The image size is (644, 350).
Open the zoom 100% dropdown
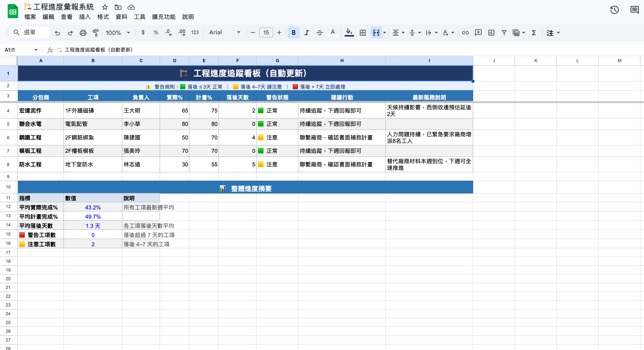(x=117, y=32)
